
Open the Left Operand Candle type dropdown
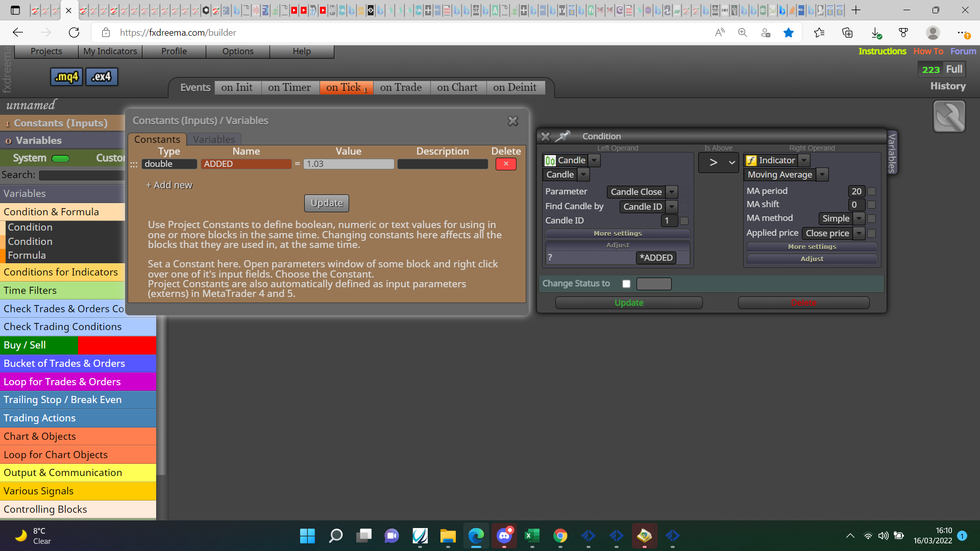point(594,160)
